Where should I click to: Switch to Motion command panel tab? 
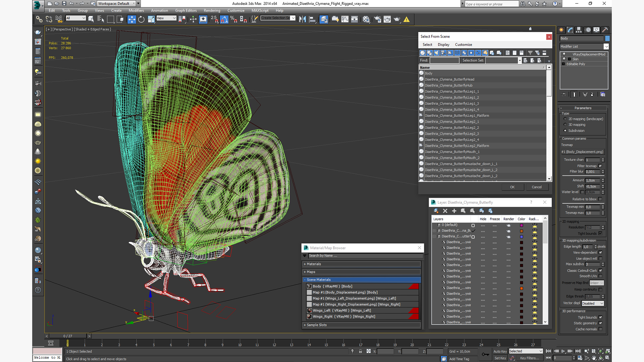[x=588, y=30]
